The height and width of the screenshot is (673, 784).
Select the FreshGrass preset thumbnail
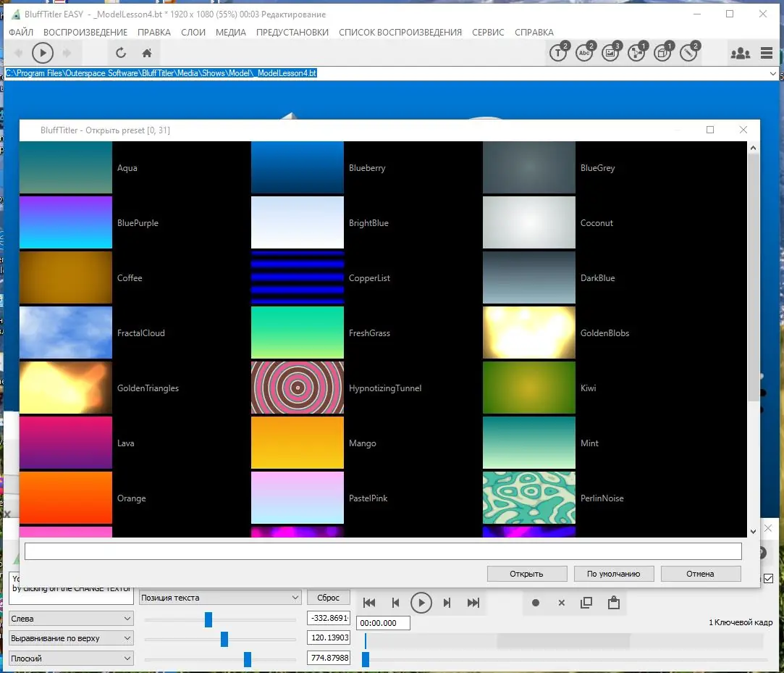(x=297, y=333)
